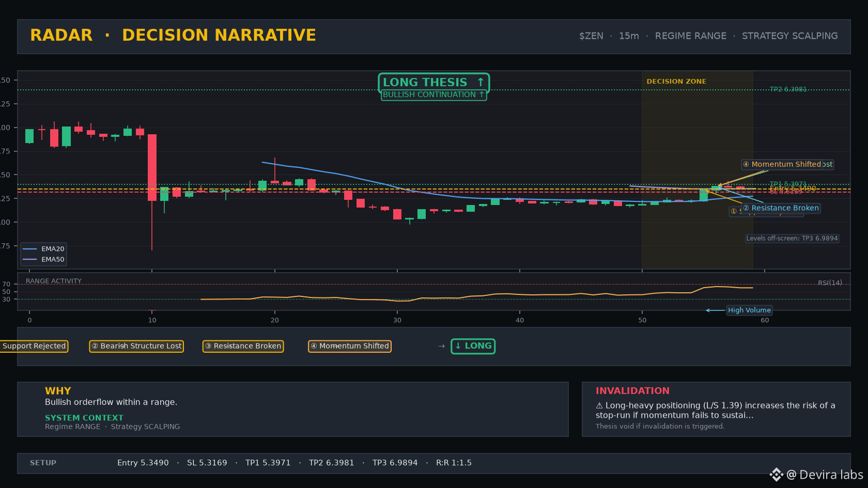This screenshot has height=488, width=868.
Task: Click the RSI(14) indicator label
Action: pos(830,282)
